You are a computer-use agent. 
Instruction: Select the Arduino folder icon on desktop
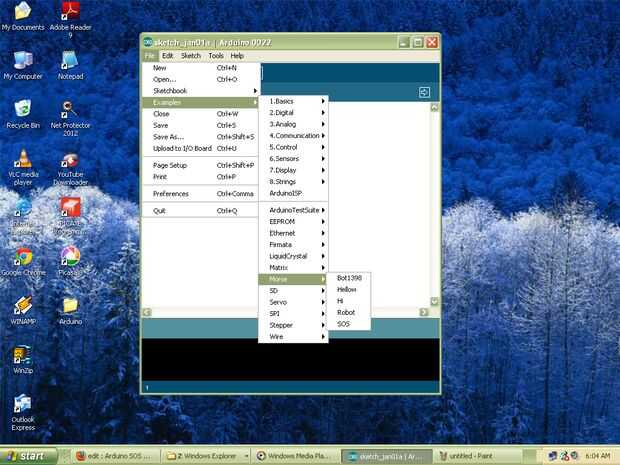click(x=70, y=311)
